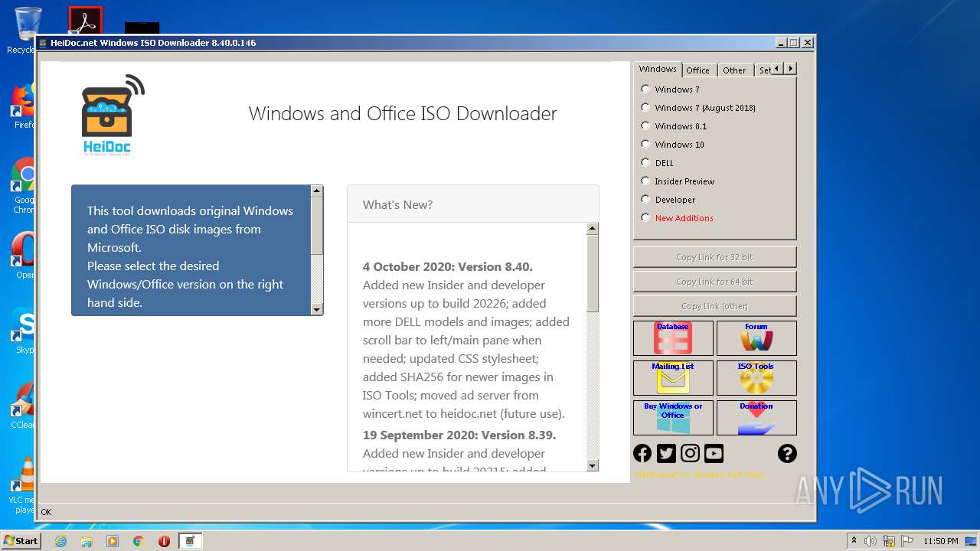Click the intro text scrollbar thumb
Screen dimensions: 980x551
pos(317,226)
